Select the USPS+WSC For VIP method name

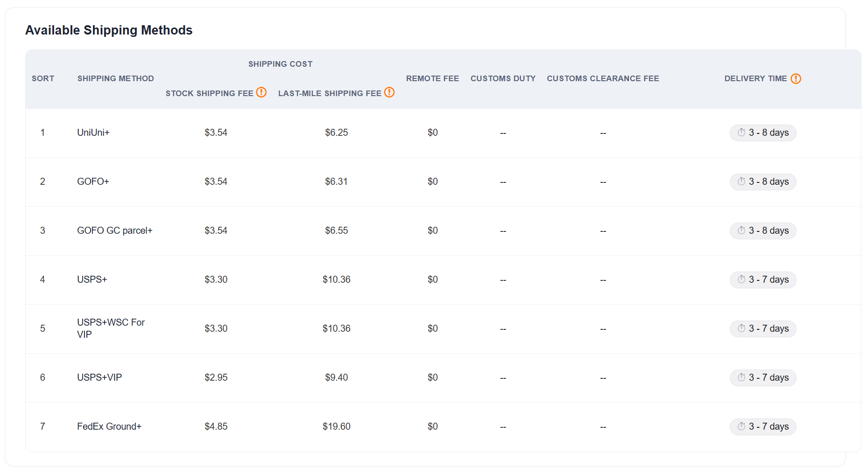coord(111,328)
